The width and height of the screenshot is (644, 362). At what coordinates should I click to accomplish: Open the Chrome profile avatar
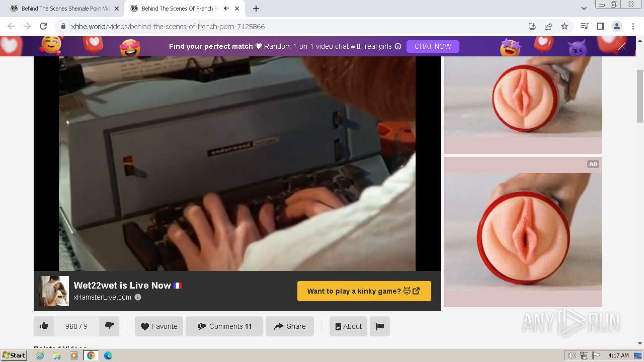(x=616, y=26)
